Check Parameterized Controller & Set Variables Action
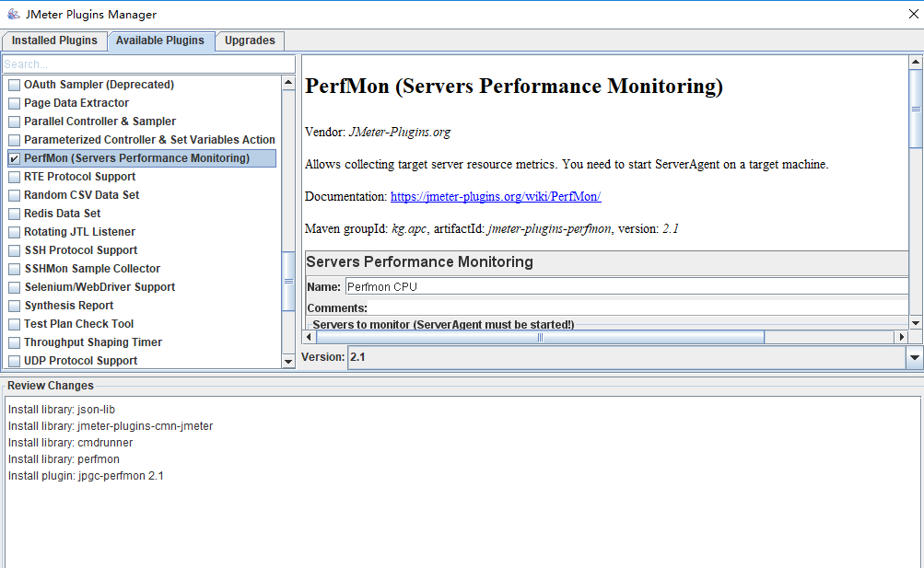Image resolution: width=924 pixels, height=568 pixels. [14, 140]
